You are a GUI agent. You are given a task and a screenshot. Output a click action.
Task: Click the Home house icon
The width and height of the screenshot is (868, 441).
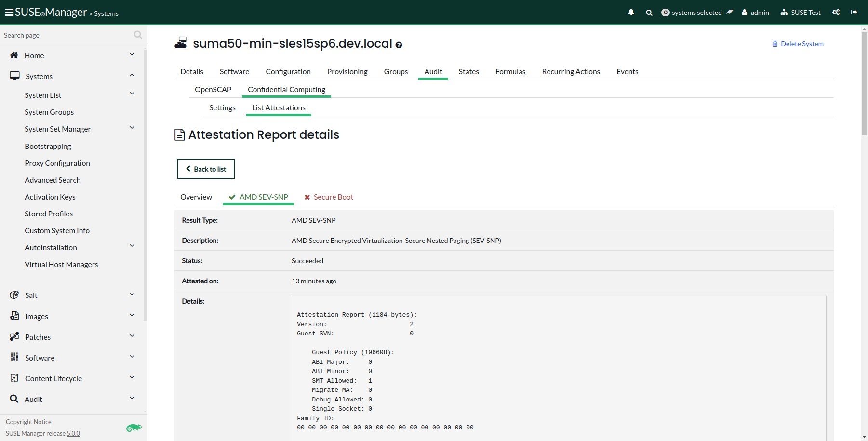(x=14, y=55)
